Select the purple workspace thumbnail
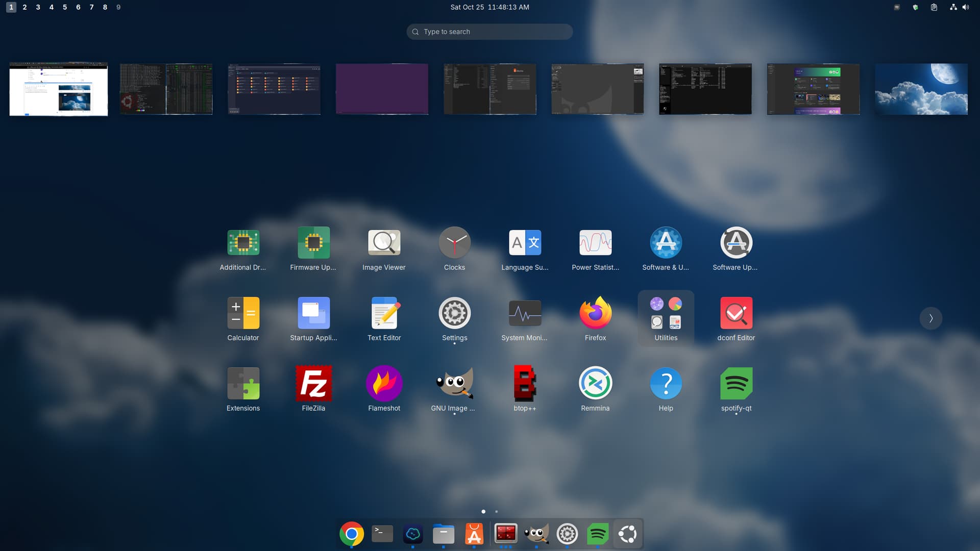 click(382, 89)
